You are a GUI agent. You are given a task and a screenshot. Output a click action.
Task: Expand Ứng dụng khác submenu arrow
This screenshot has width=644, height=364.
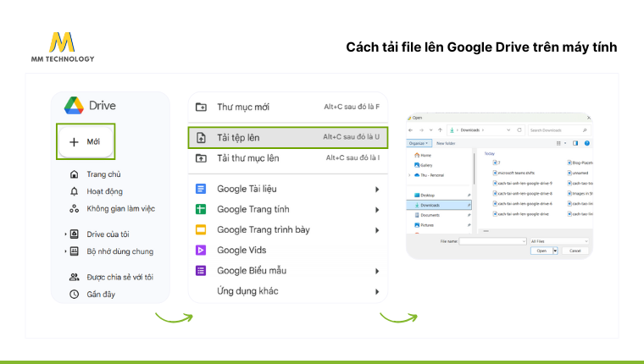coord(377,292)
